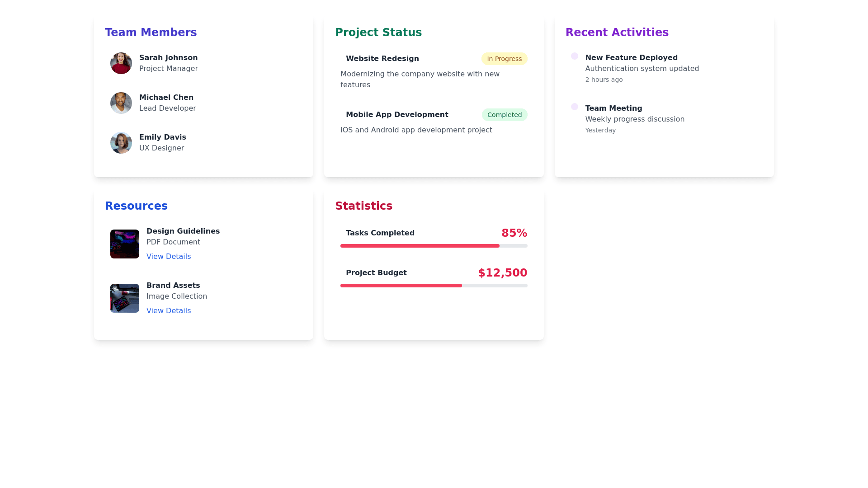The width and height of the screenshot is (868, 488).
Task: Click the New Feature Deployed activity dot
Action: coord(575,56)
